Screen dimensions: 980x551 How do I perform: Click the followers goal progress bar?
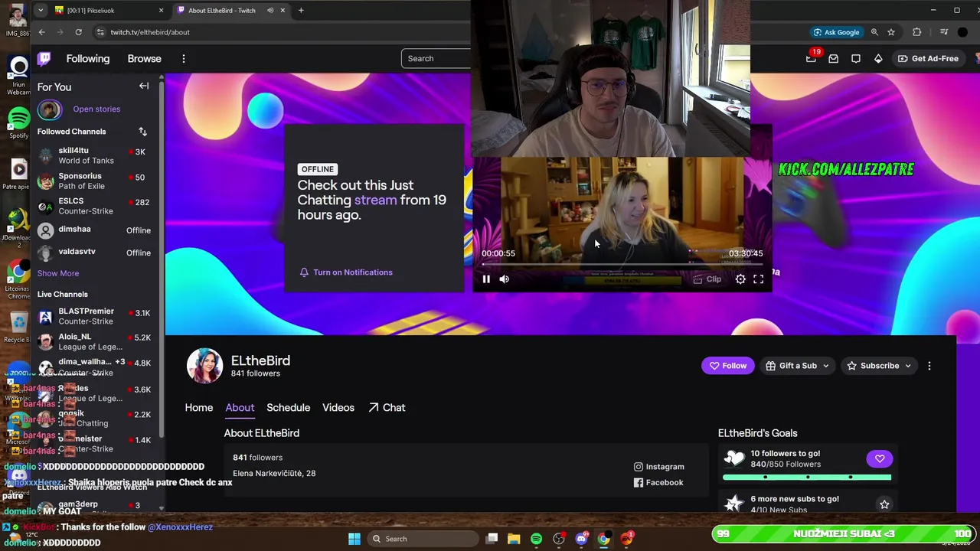coord(807,478)
